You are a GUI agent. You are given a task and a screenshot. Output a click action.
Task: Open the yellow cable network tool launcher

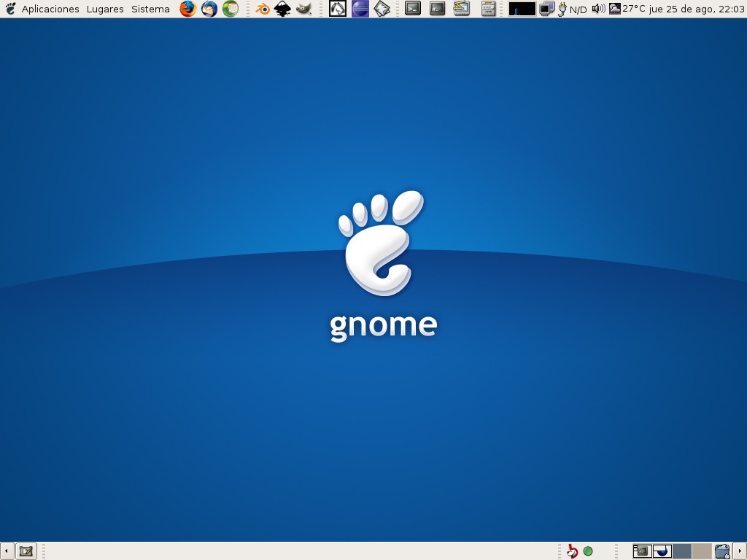pos(461,8)
